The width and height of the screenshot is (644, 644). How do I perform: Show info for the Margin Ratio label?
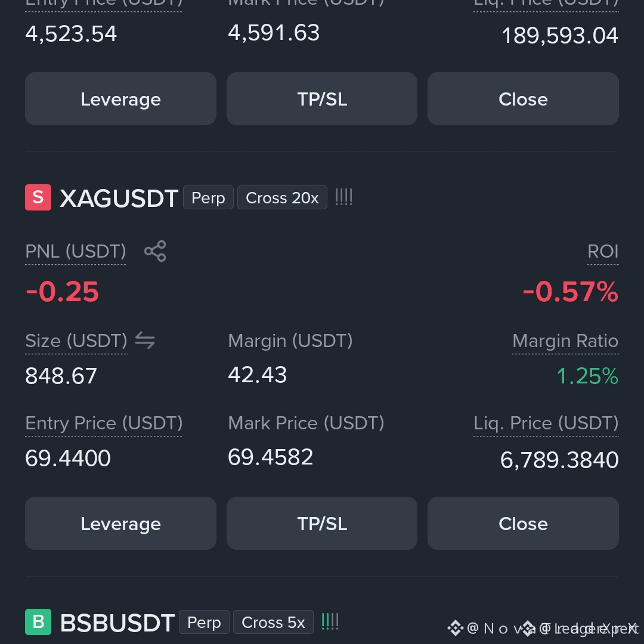(x=565, y=341)
